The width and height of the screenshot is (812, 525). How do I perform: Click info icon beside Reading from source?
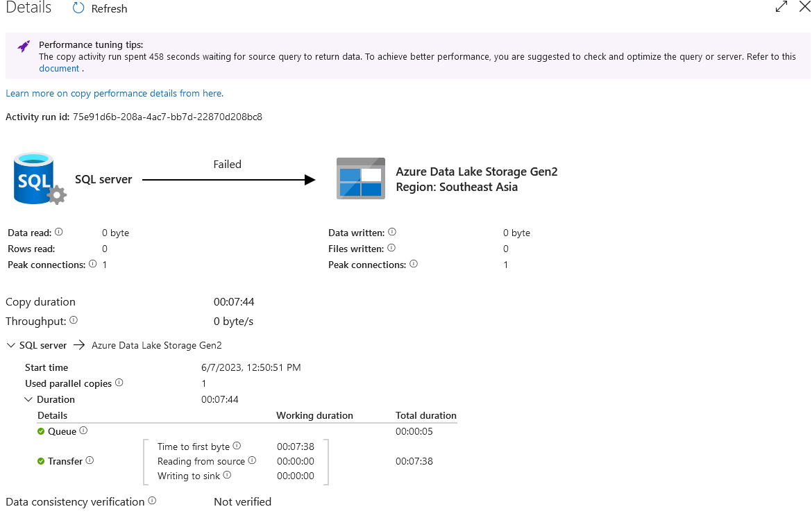[x=252, y=460]
